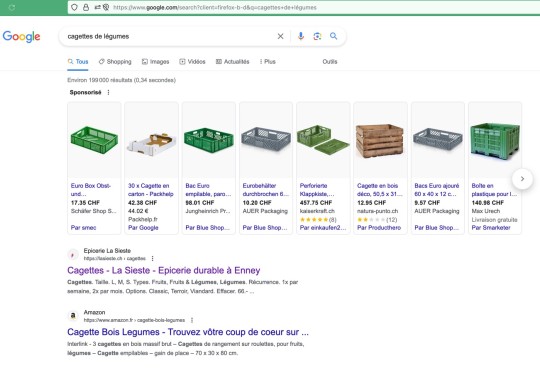Switch to the Images tab

click(x=156, y=62)
